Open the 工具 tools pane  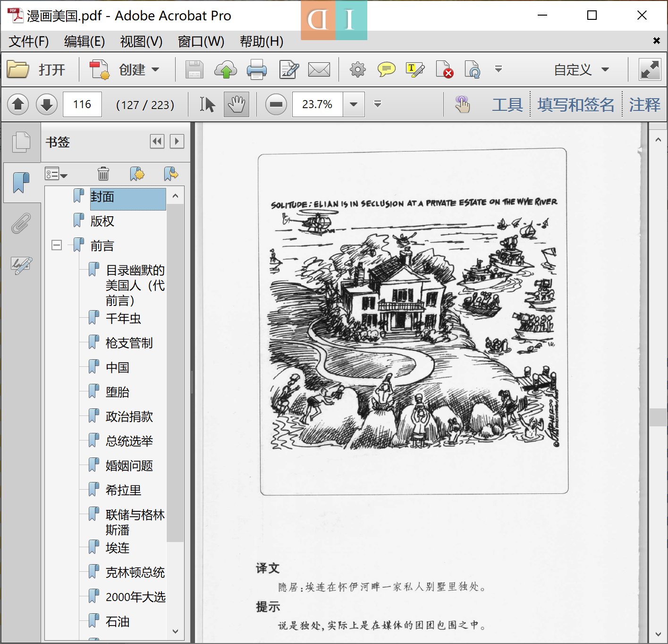pos(507,104)
